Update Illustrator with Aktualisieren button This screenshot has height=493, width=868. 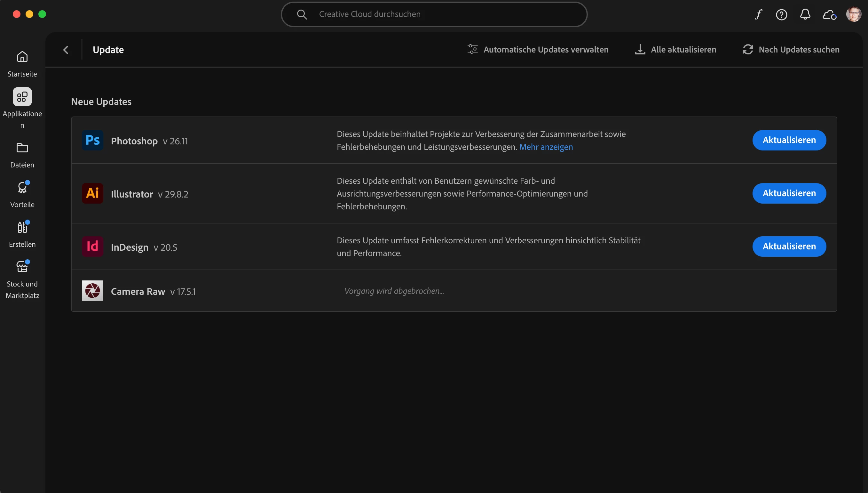[x=789, y=193]
